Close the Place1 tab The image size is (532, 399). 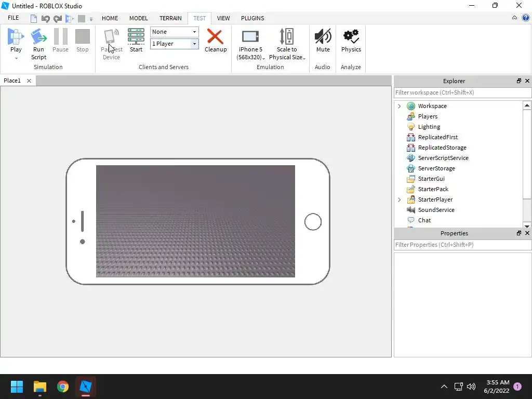point(29,81)
